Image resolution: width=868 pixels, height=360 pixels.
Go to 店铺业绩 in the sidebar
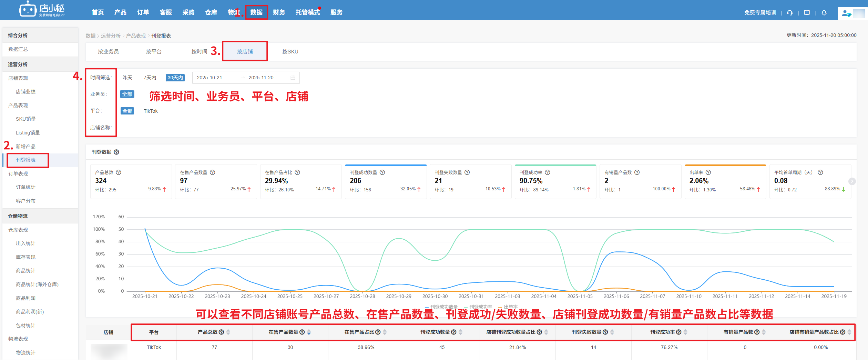tap(25, 92)
